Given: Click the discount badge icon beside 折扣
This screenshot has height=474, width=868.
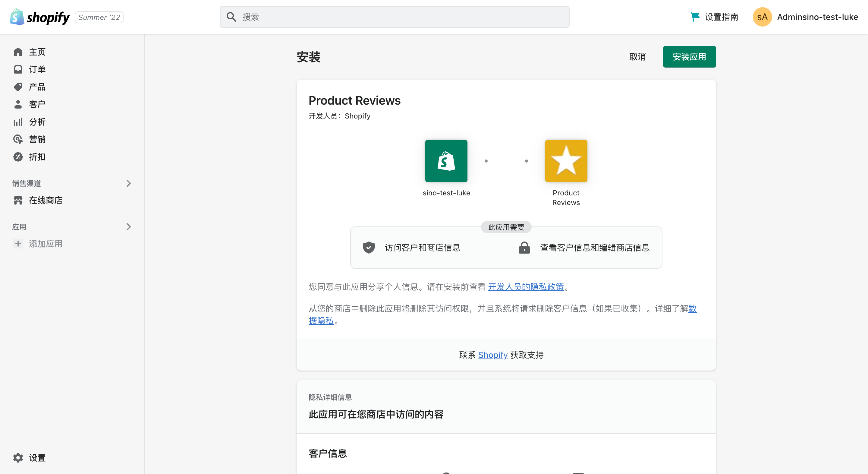Looking at the screenshot, I should tap(18, 157).
